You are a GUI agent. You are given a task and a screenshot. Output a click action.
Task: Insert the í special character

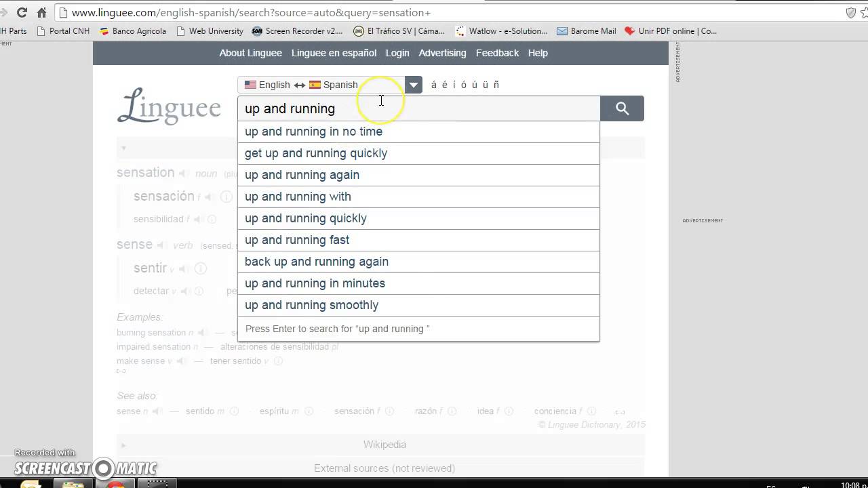454,85
